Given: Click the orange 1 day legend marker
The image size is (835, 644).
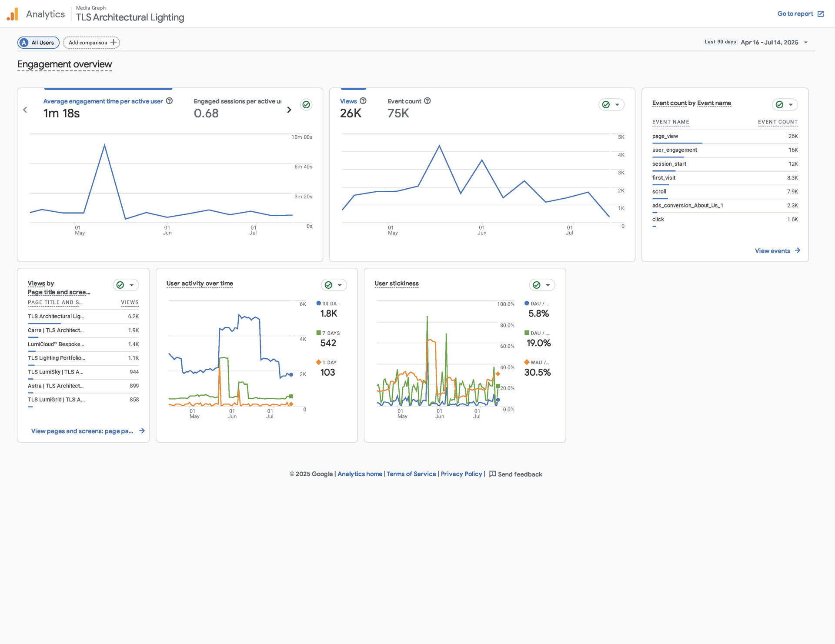Looking at the screenshot, I should (319, 362).
